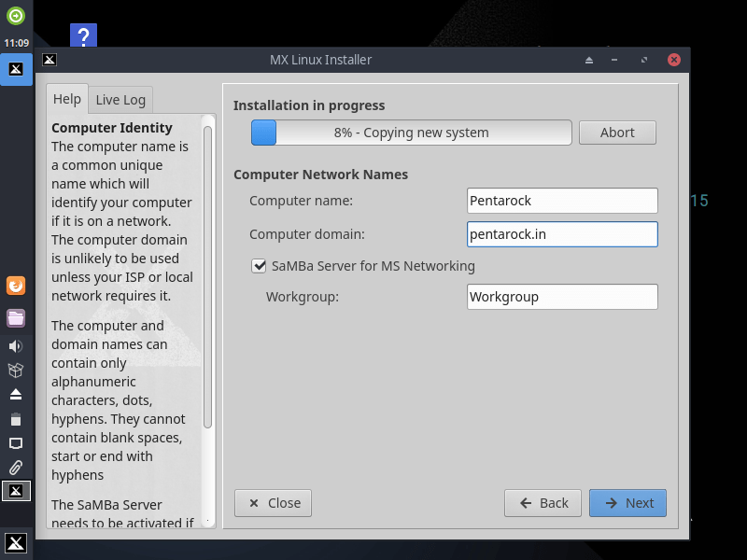The image size is (747, 560).
Task: Click the 'Computer Network Names' heading
Action: (x=320, y=175)
